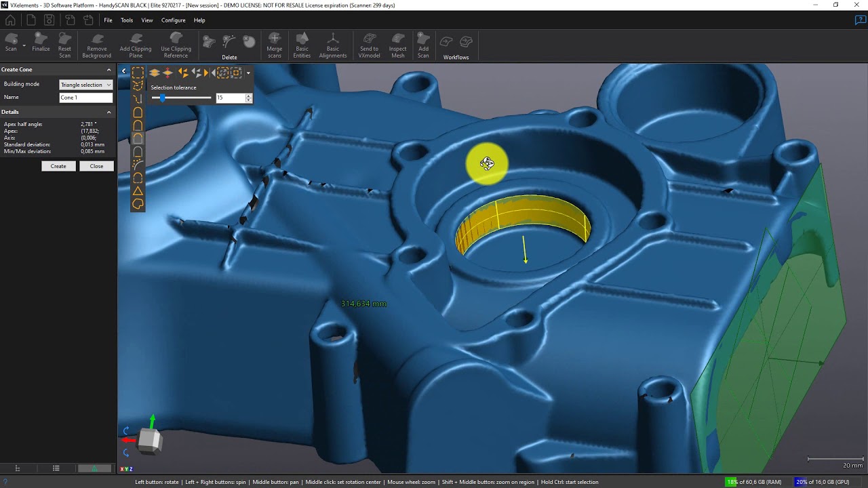
Task: Click the Selection tolerance slider handle
Action: [163, 98]
